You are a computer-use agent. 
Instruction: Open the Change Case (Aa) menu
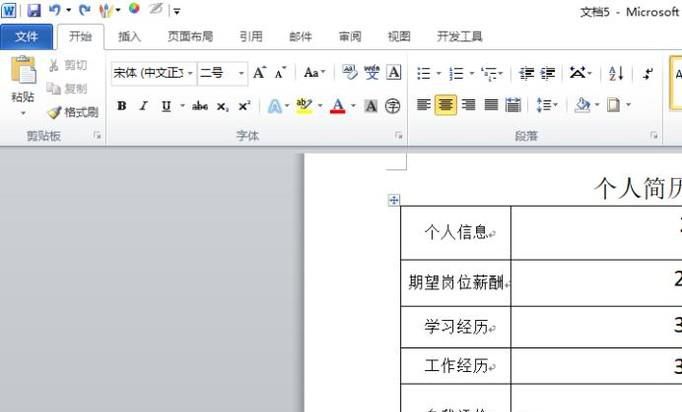coord(314,73)
